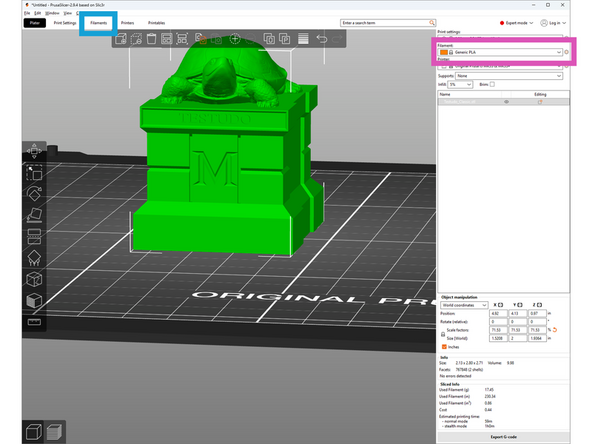
Task: Open the Filament Generic PLA dropdown
Action: [500, 52]
